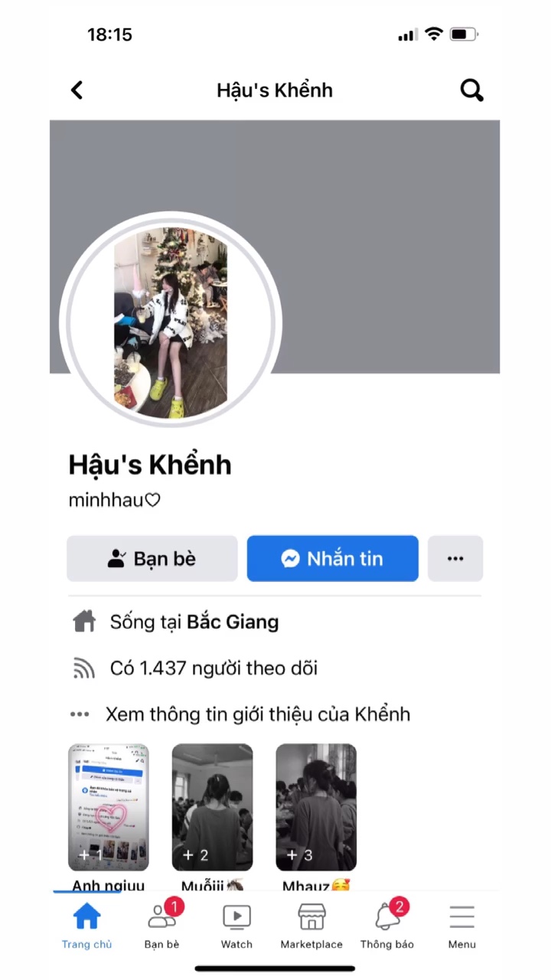The image size is (551, 980).
Task: Open Bạn bè tab in bottom bar
Action: click(x=162, y=926)
